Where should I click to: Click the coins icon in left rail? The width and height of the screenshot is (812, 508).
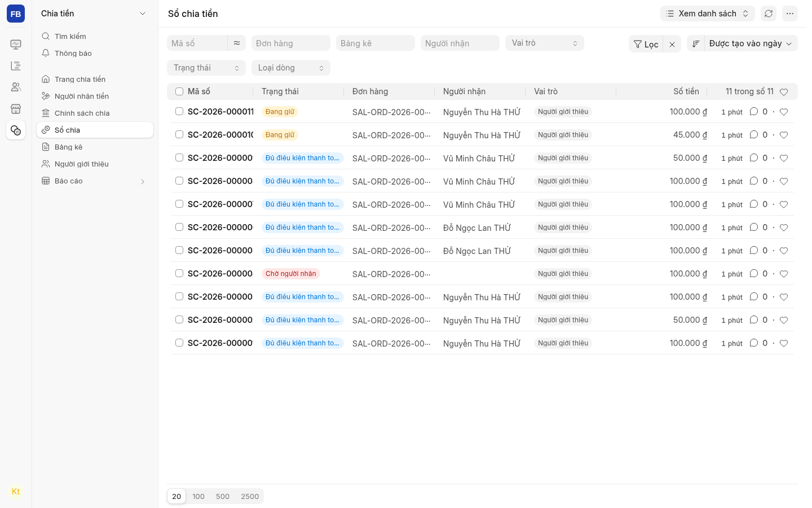point(16,130)
